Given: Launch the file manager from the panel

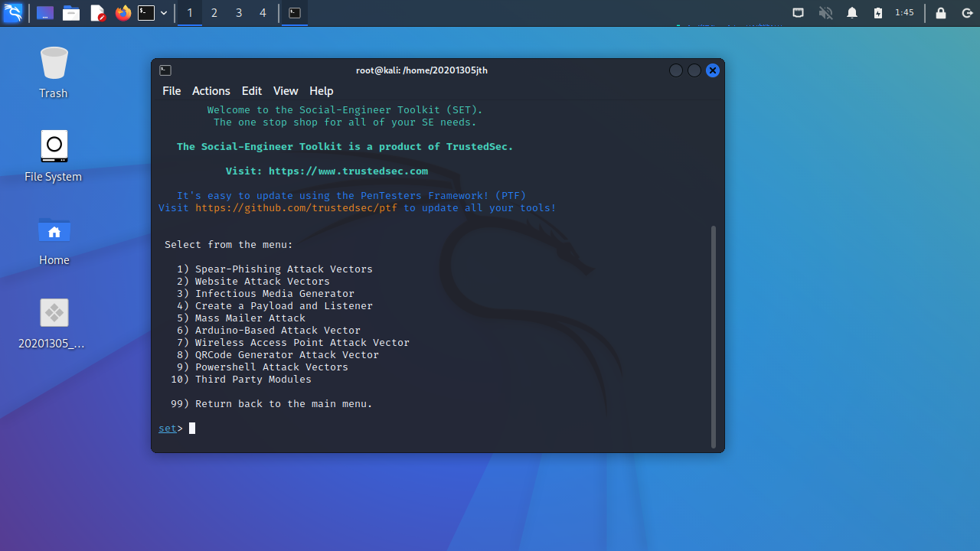Looking at the screenshot, I should 71,13.
